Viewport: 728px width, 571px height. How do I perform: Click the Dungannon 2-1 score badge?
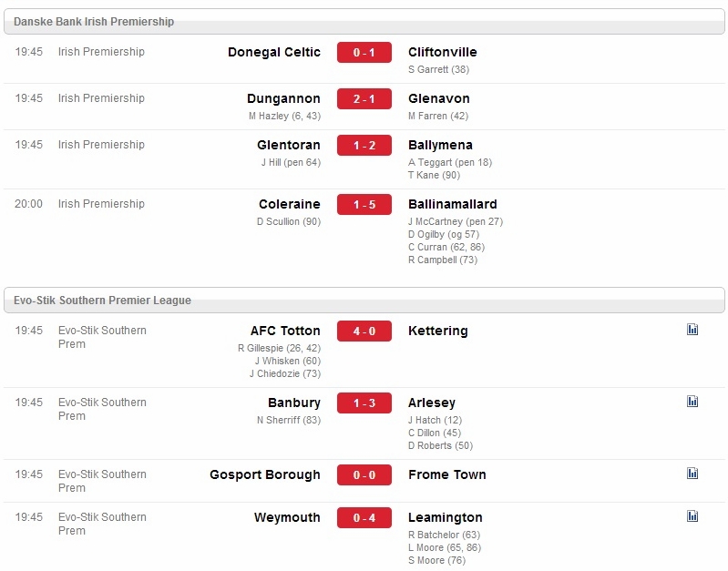pos(364,99)
